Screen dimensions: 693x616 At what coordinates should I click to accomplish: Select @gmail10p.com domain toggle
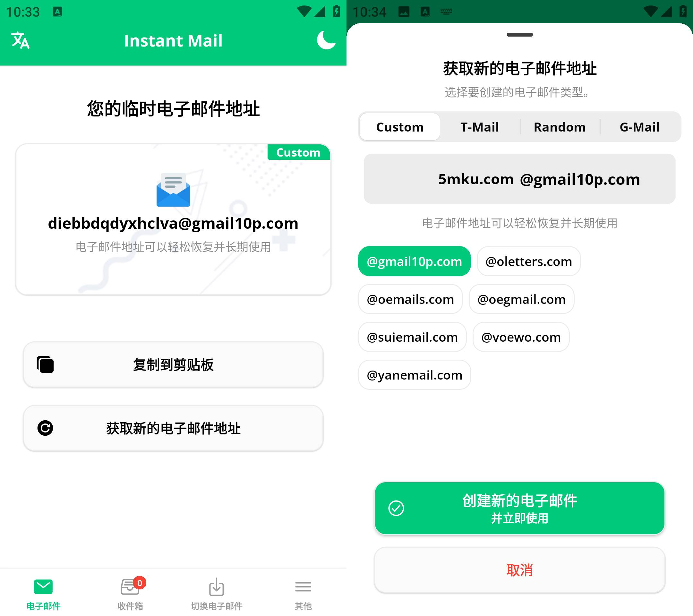tap(414, 261)
